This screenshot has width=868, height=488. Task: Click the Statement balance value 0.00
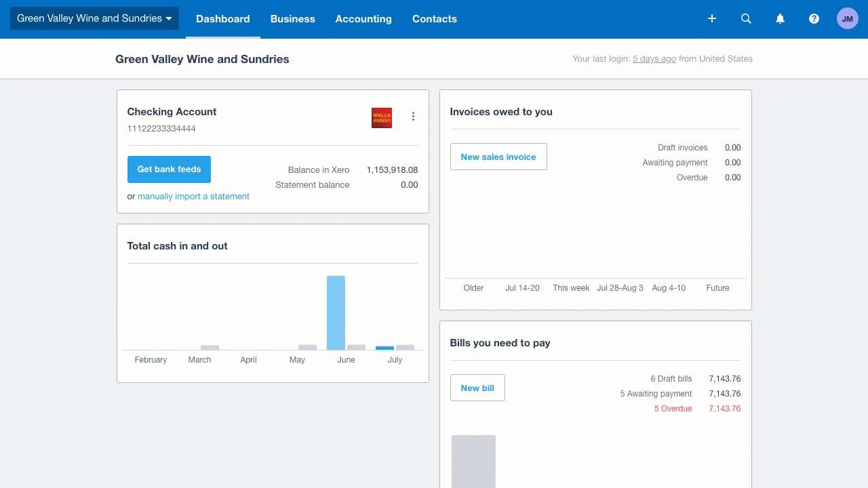click(409, 185)
